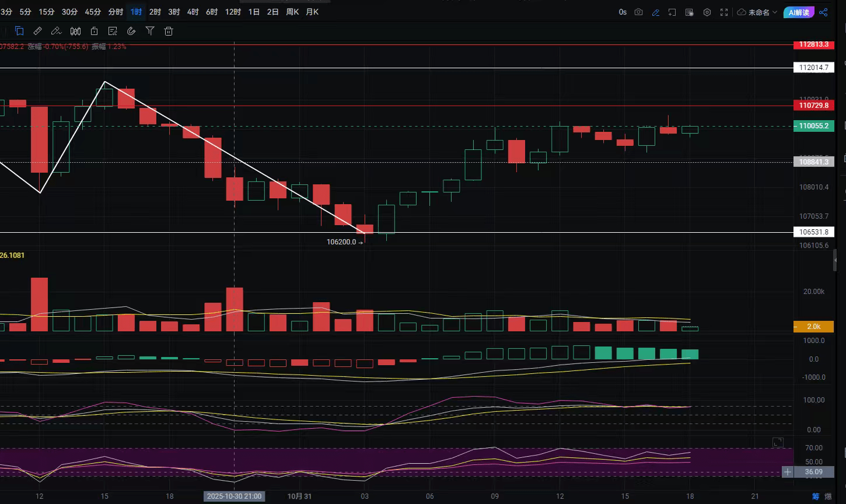Enter fullscreen mode using the expand-arrows icon
This screenshot has width=846, height=504.
pos(724,12)
